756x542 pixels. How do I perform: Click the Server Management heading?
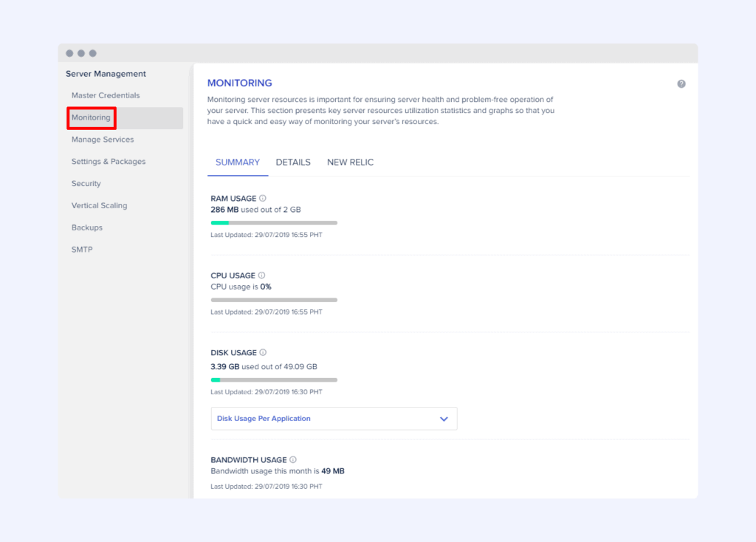pos(106,74)
